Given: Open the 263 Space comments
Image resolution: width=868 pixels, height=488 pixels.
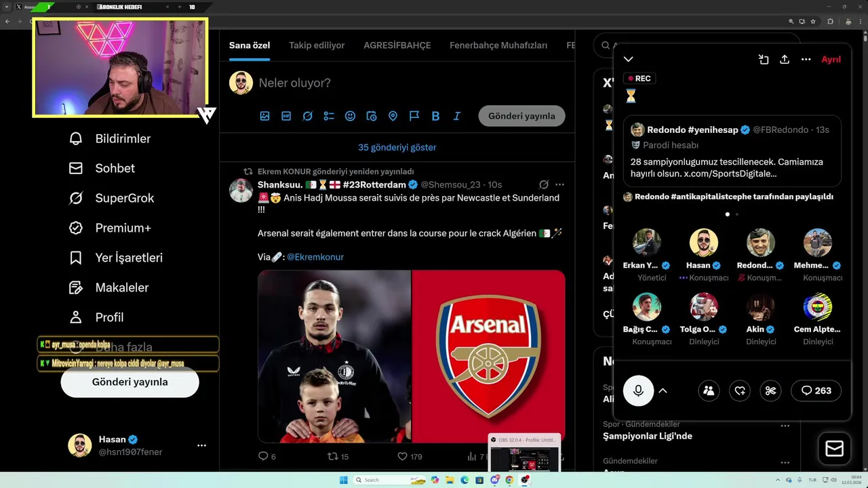Looking at the screenshot, I should point(816,390).
